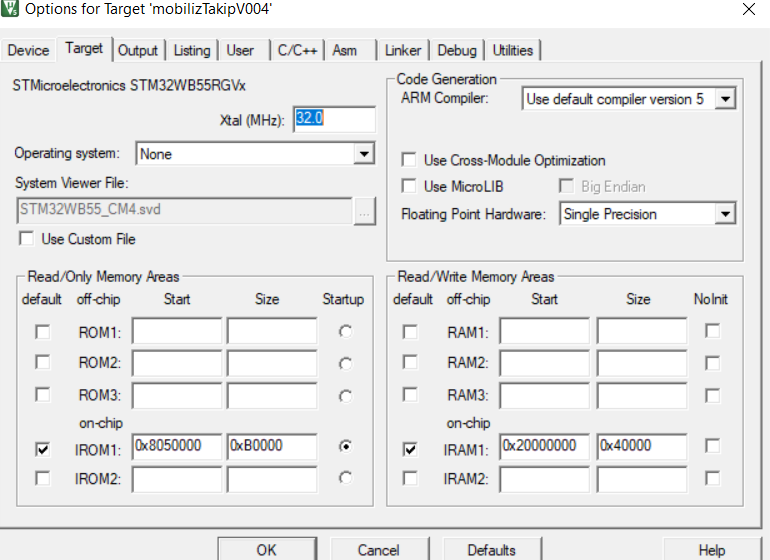Select IROM2 Startup radio button
Image resolution: width=770 pixels, height=560 pixels.
346,478
